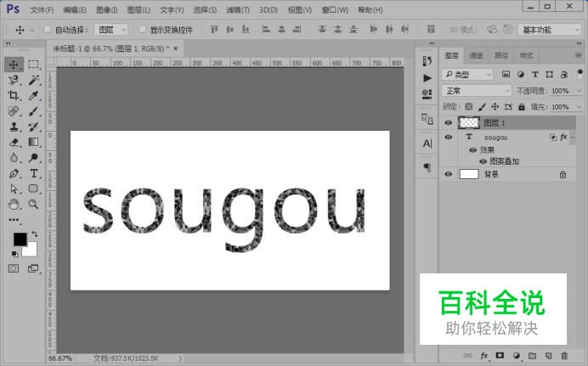
Task: Open the 基本功能 workspace dropdown
Action: click(550, 29)
